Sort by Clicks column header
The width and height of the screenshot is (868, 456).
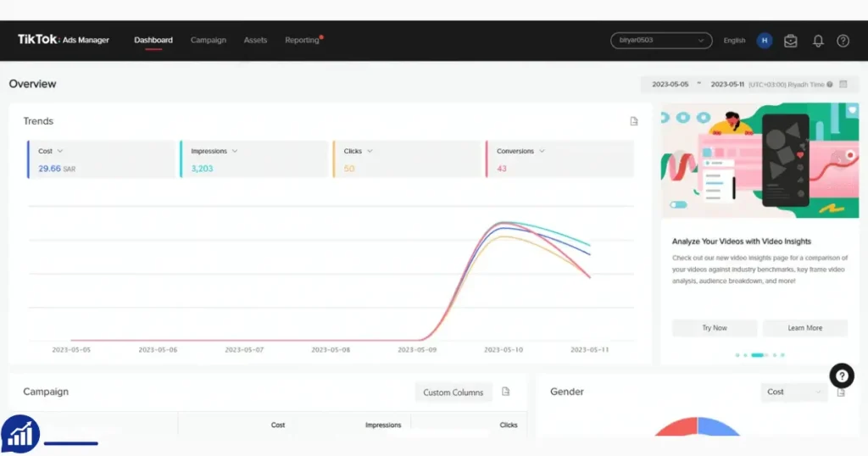(509, 425)
